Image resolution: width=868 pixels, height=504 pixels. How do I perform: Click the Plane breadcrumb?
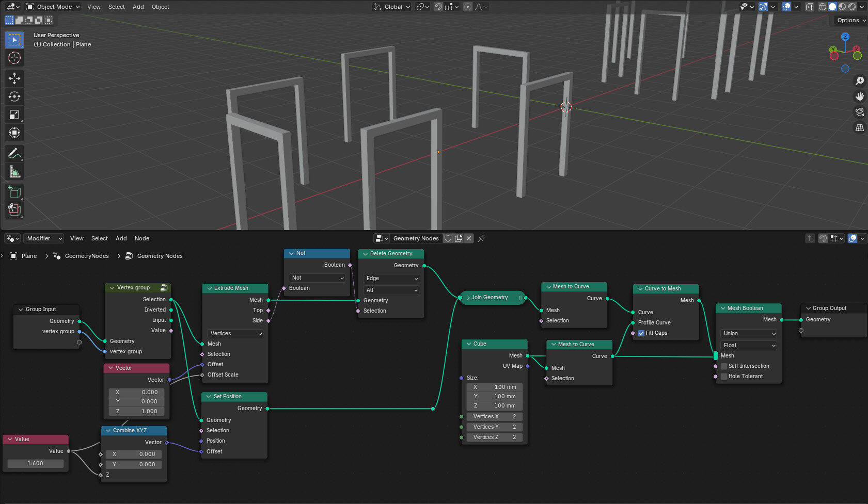click(24, 256)
